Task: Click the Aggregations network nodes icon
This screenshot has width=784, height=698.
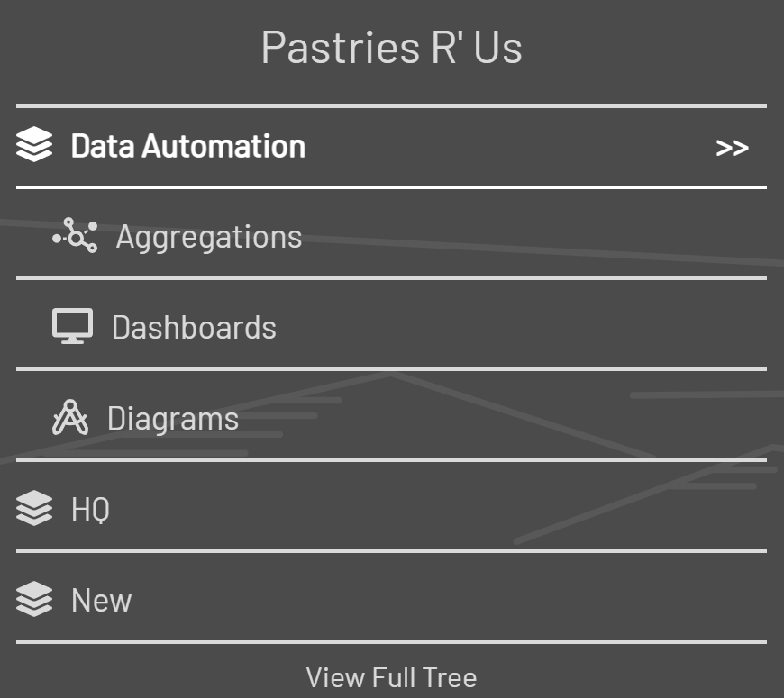Action: tap(74, 236)
